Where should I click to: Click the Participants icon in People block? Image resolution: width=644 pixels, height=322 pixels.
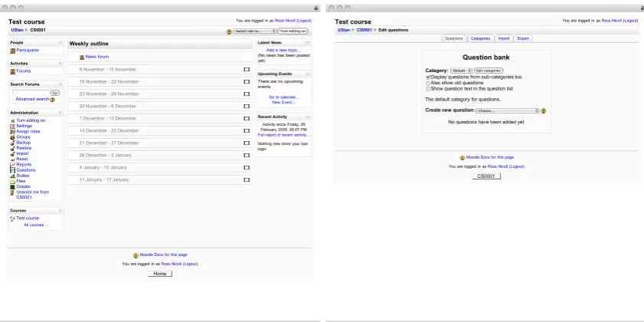pos(13,51)
